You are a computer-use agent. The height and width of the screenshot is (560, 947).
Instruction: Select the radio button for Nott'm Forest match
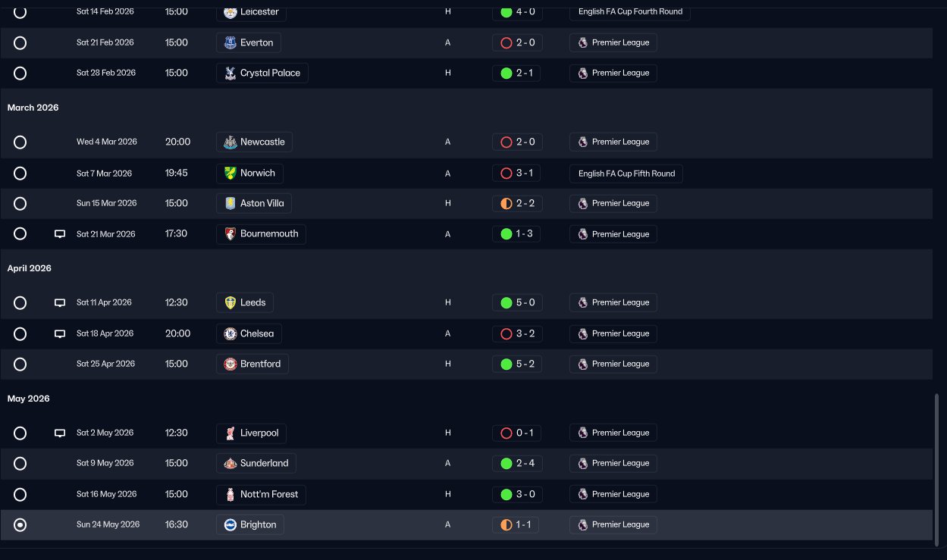20,495
